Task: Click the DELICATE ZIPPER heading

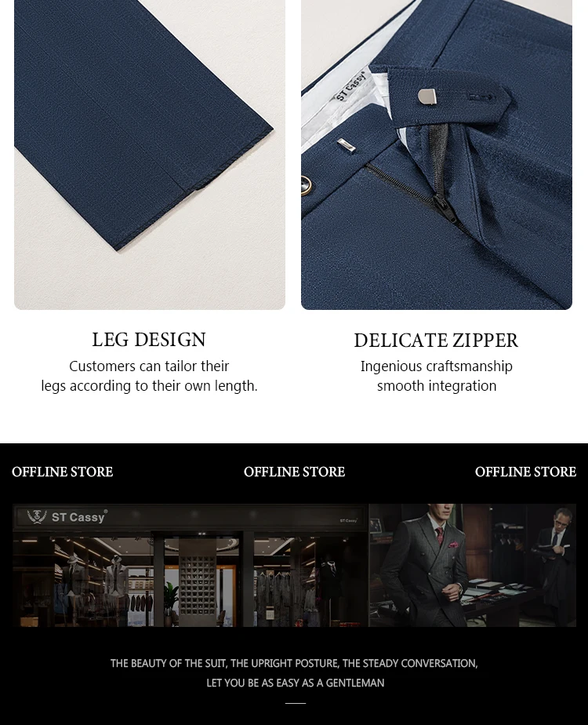Action: tap(436, 341)
